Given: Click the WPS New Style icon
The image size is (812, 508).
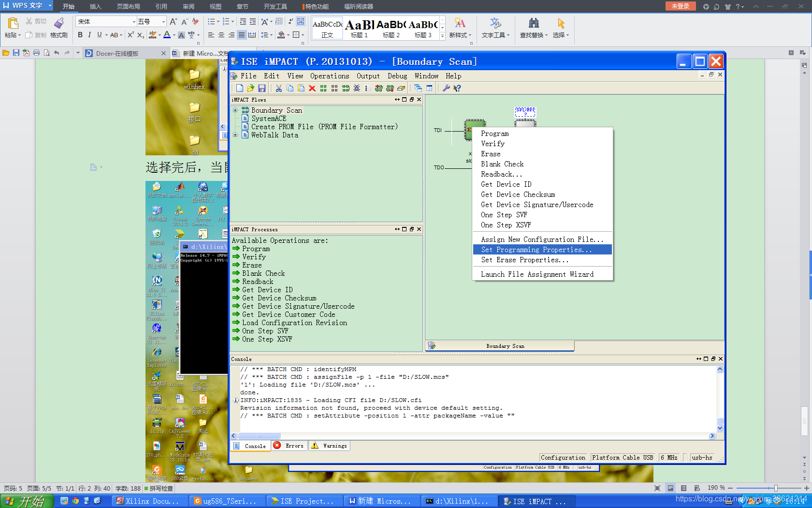Looking at the screenshot, I should click(x=460, y=23).
